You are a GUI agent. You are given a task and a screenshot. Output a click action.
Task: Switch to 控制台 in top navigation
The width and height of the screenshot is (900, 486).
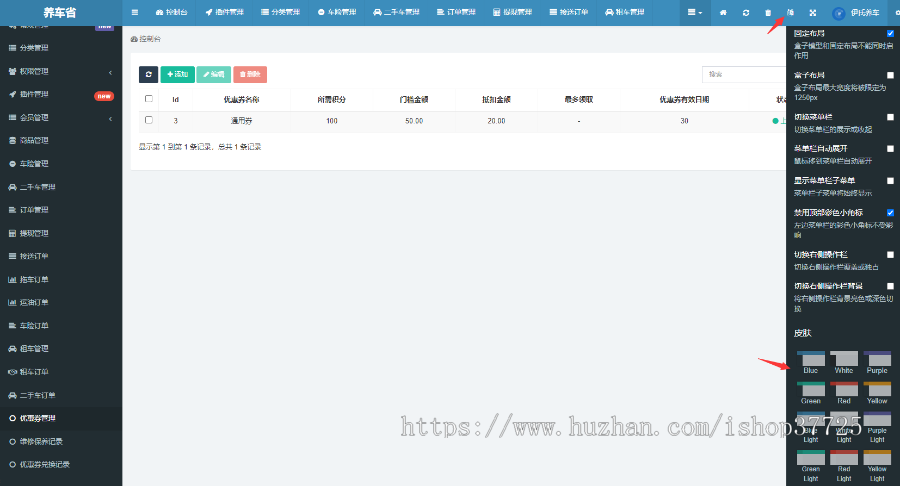coord(172,12)
